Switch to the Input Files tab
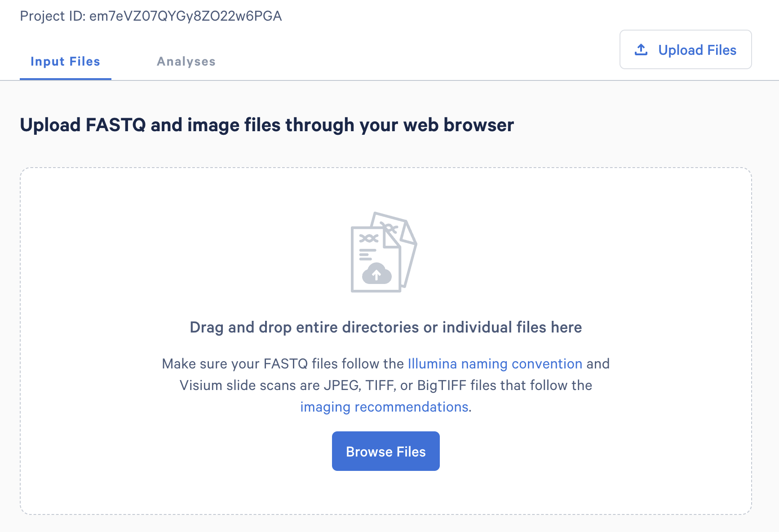 click(x=65, y=62)
